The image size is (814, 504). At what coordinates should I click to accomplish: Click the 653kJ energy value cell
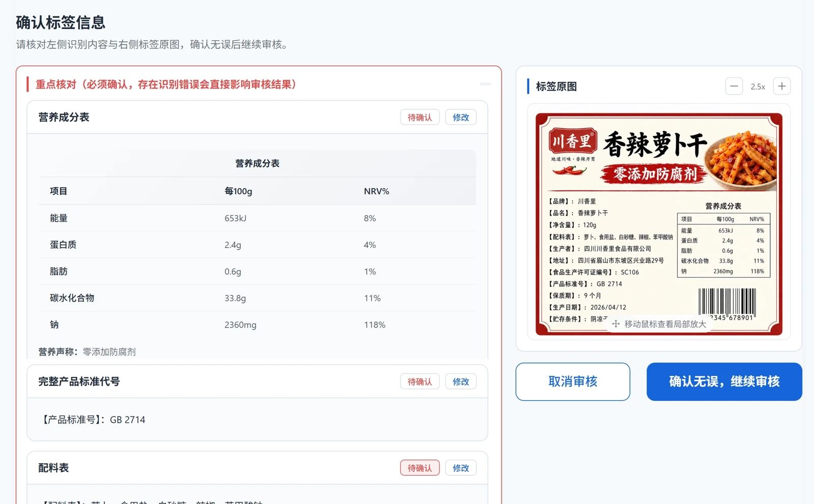tap(236, 218)
